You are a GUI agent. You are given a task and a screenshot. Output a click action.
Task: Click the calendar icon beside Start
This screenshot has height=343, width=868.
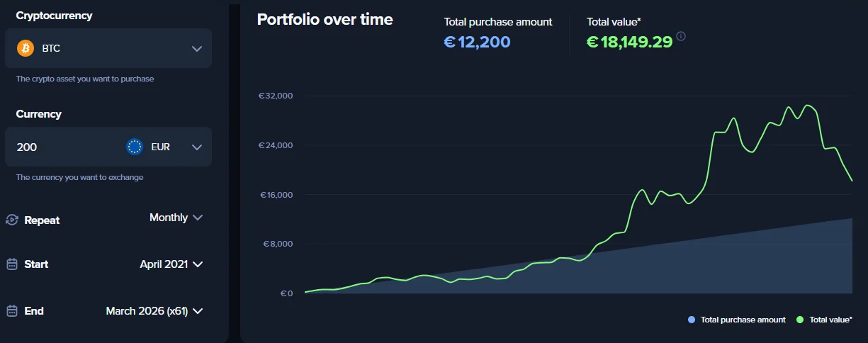pyautogui.click(x=11, y=264)
